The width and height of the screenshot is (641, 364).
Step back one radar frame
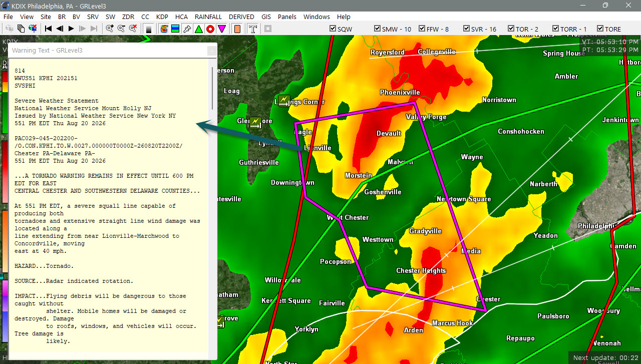[60, 29]
